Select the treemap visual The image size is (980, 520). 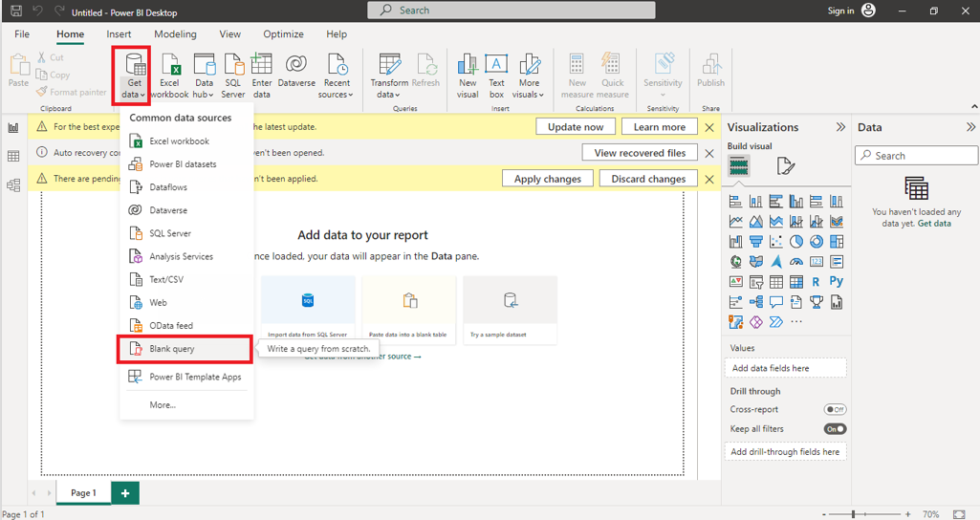tap(837, 241)
